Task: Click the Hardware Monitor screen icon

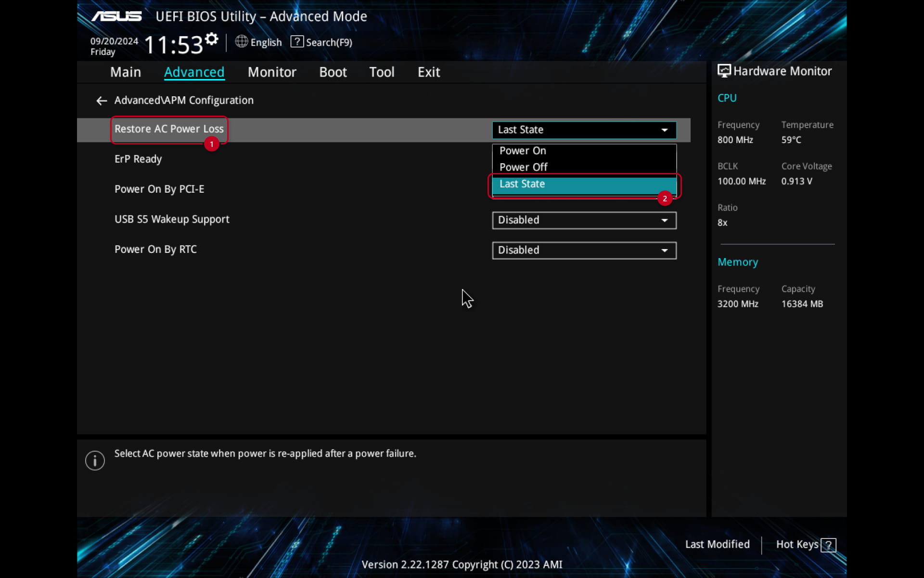Action: [724, 71]
